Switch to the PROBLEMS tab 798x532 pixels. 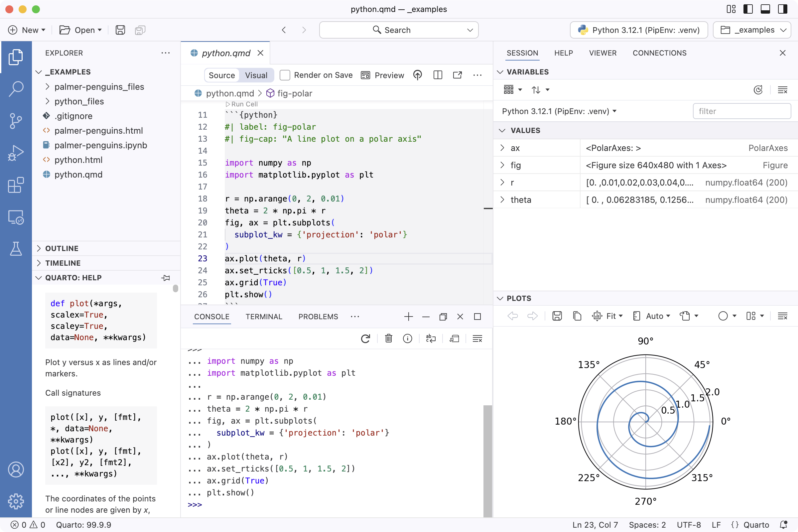click(x=318, y=317)
